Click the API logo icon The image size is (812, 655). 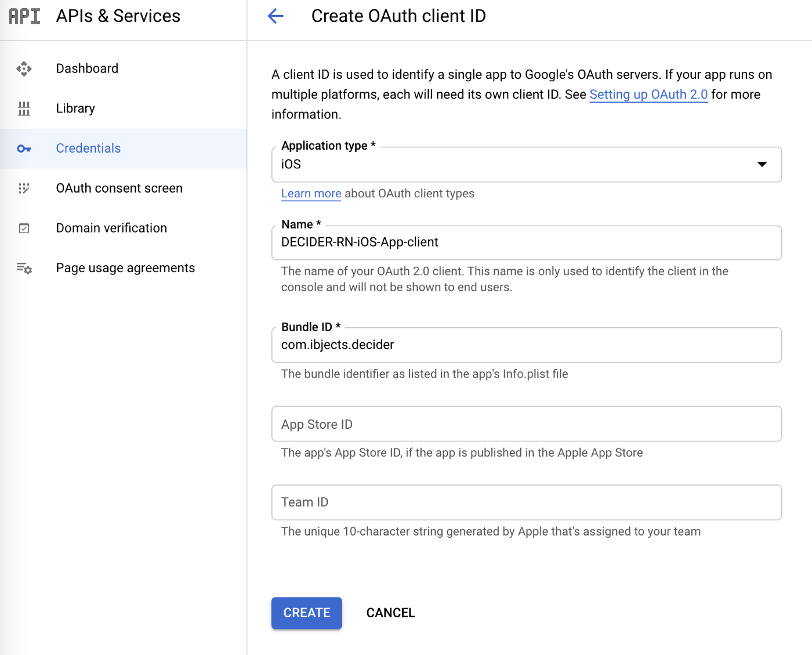pyautogui.click(x=24, y=16)
